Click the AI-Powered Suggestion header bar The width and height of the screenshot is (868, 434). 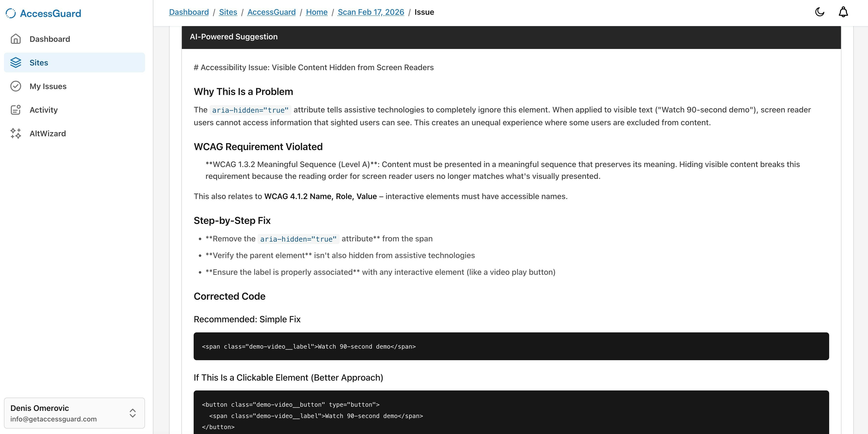point(511,37)
